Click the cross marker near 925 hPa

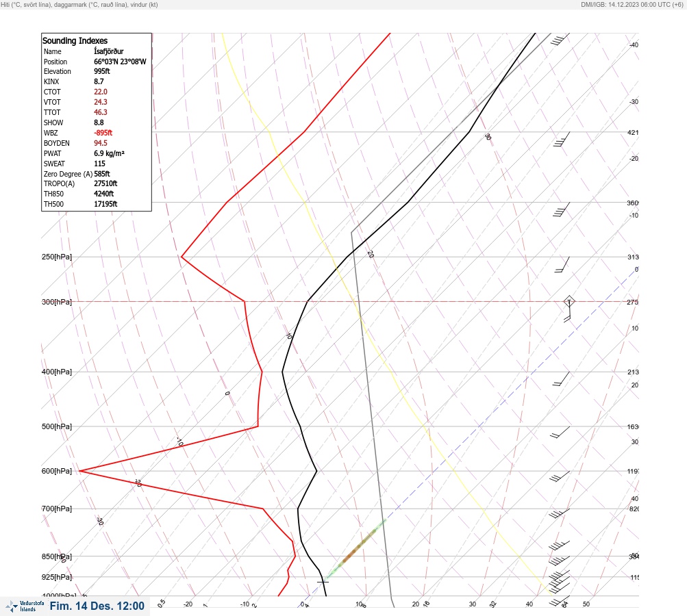[323, 581]
